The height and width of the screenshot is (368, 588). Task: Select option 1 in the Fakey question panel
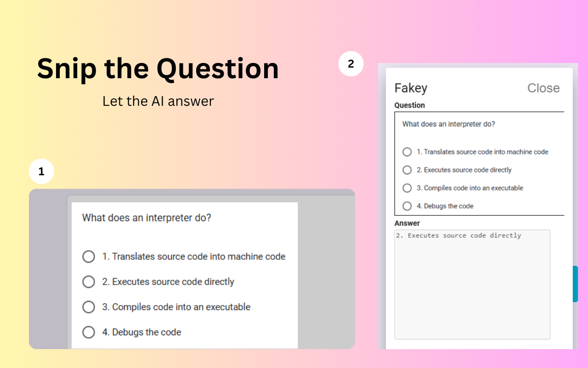pyautogui.click(x=407, y=152)
